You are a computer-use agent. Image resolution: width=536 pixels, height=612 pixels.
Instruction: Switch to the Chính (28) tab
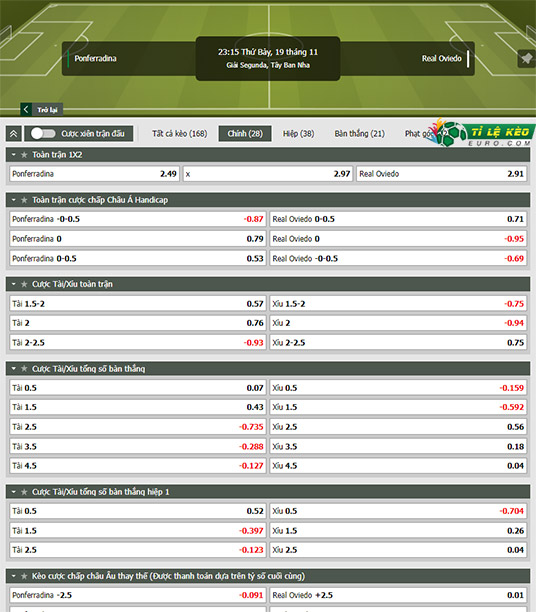(245, 133)
